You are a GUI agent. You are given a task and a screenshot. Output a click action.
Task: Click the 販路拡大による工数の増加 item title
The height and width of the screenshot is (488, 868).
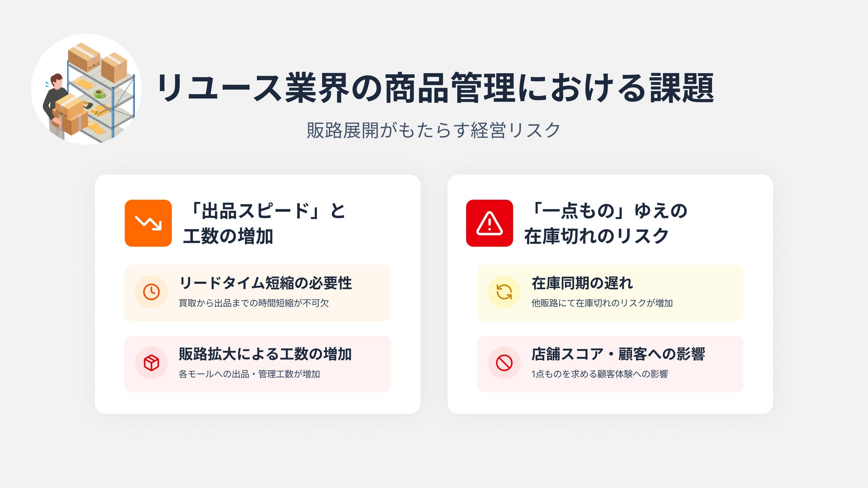(265, 354)
